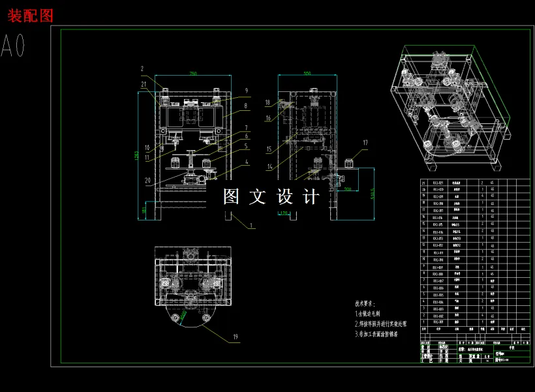Viewport: 535px width, 392px height.
Task: Select technical requirement line 2 about welding
Action: [381, 324]
